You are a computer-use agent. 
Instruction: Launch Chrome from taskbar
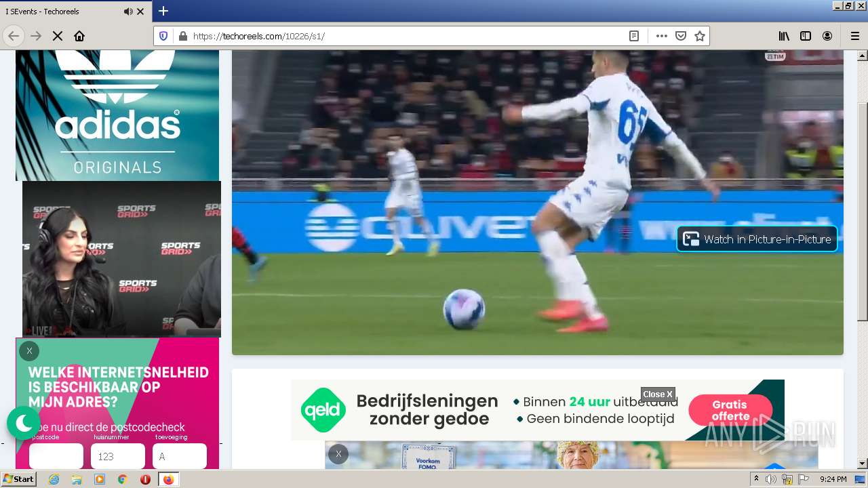pos(122,479)
